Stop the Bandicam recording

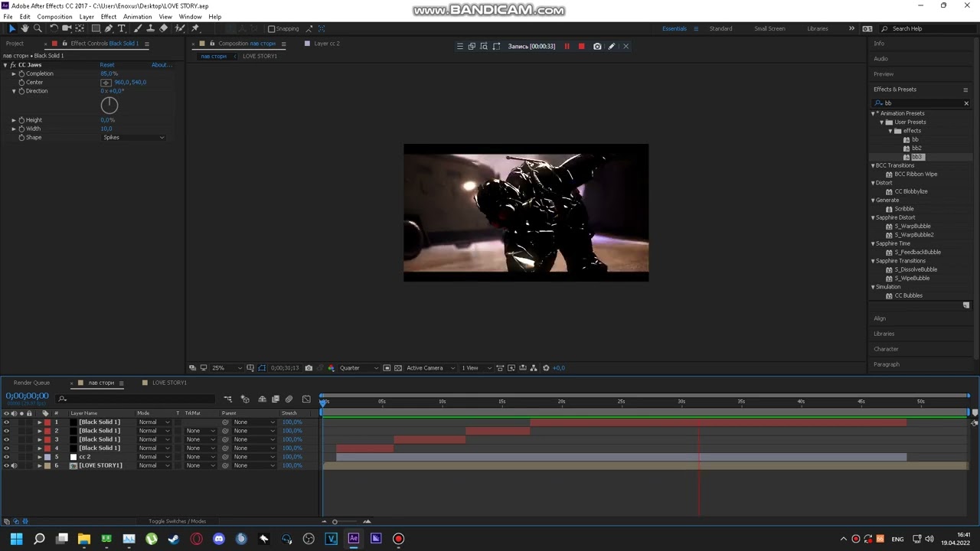point(581,46)
